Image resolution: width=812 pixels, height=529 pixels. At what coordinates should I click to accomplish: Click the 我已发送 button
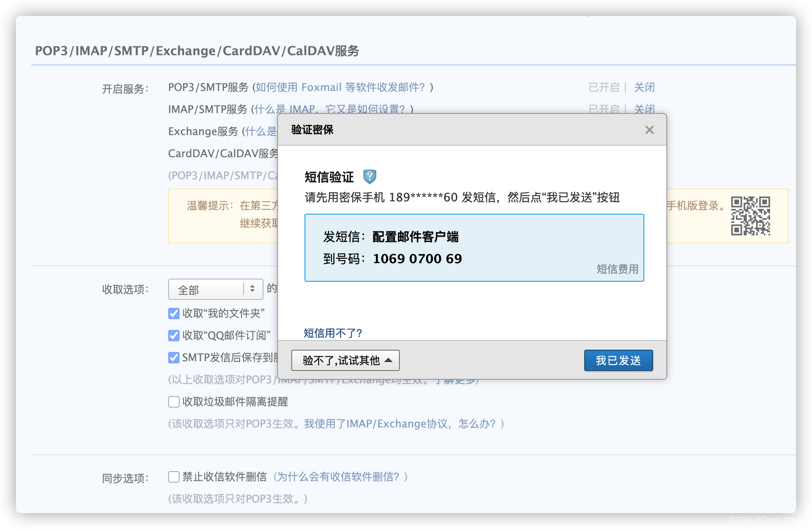pos(618,360)
